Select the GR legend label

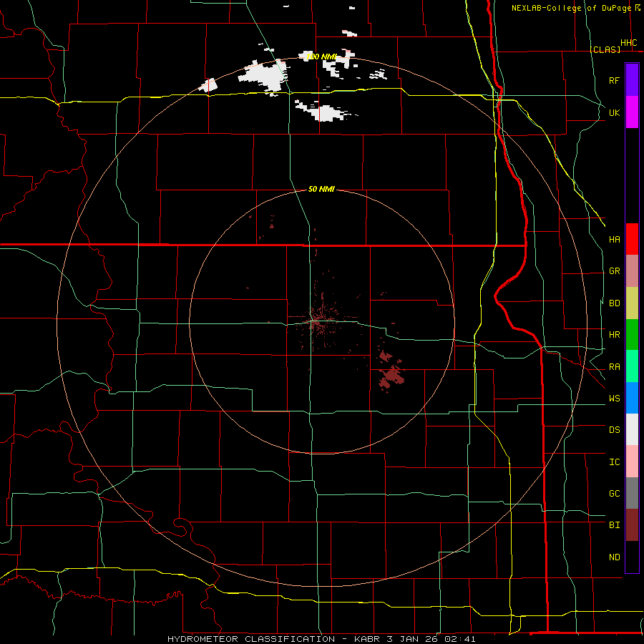614,271
